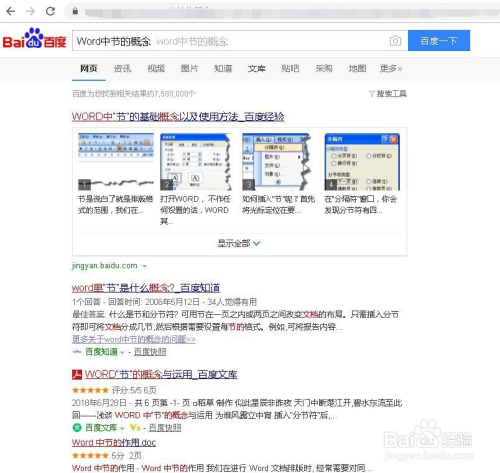The width and height of the screenshot is (500, 473).
Task: Open WORD"节"的概念与运用 百度文库 result
Action: point(161,375)
